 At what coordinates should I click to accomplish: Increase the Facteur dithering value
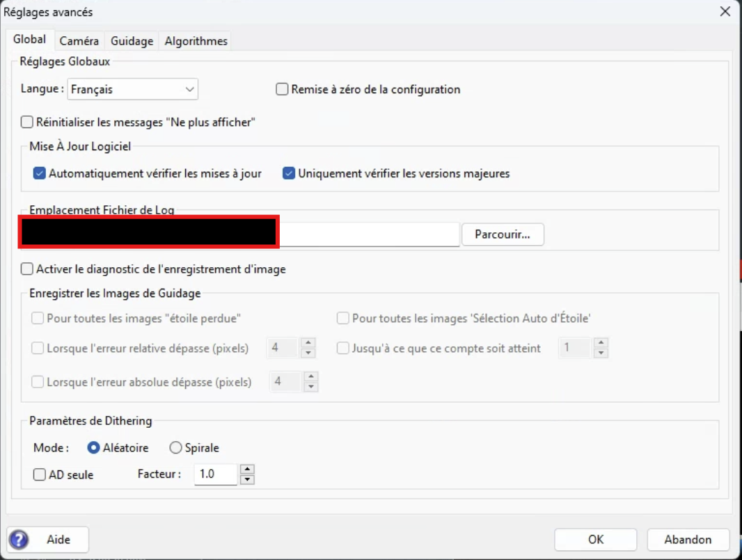tap(247, 469)
